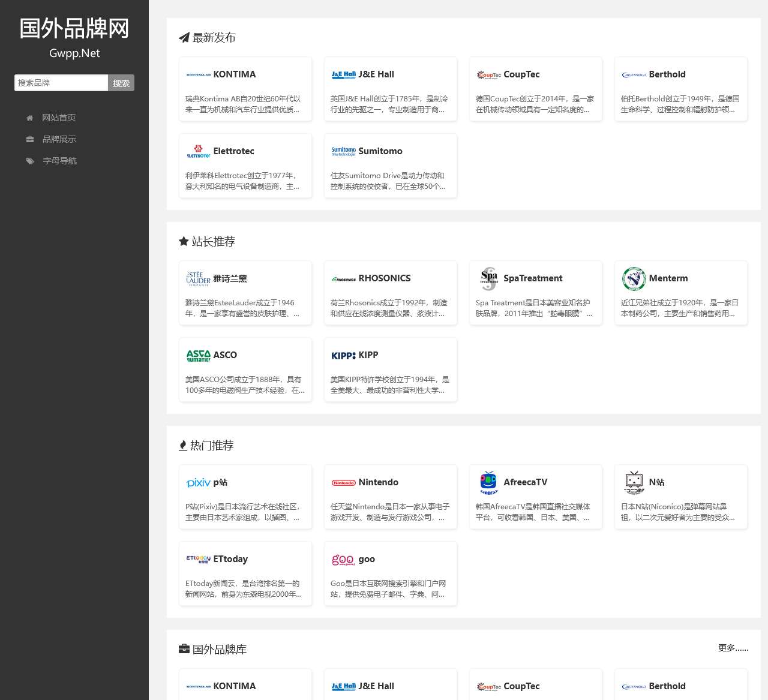This screenshot has width=768, height=700.
Task: Open CoupTec title in 国外品牌库
Action: [521, 686]
